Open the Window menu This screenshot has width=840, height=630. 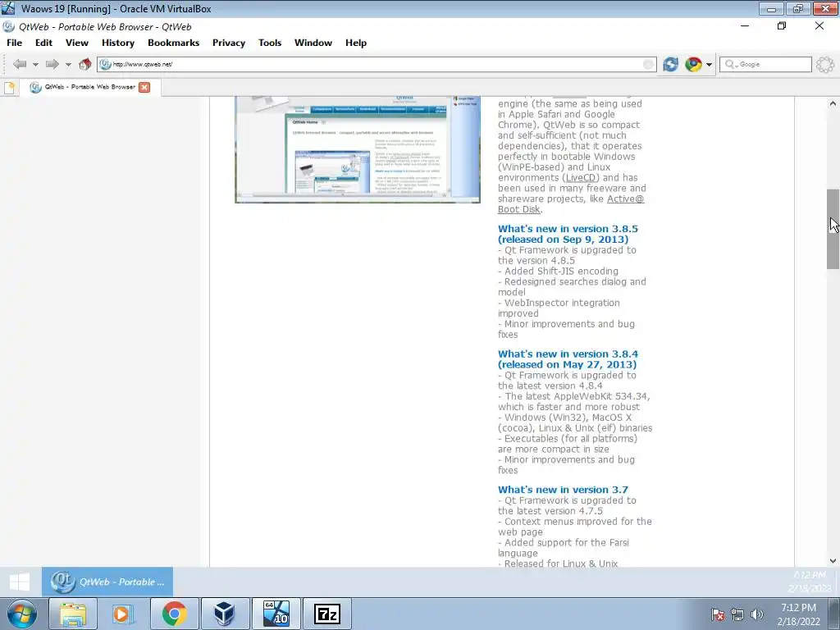[313, 43]
